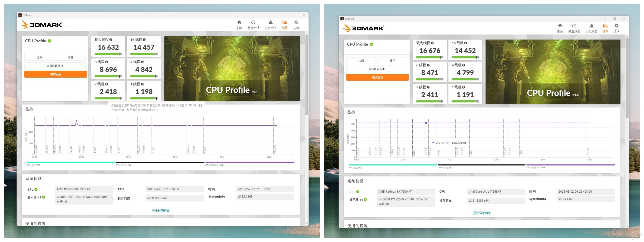This screenshot has height=242, width=644.
Task: Click info icon beside 1 线程 score 1 191
Action: point(464,87)
